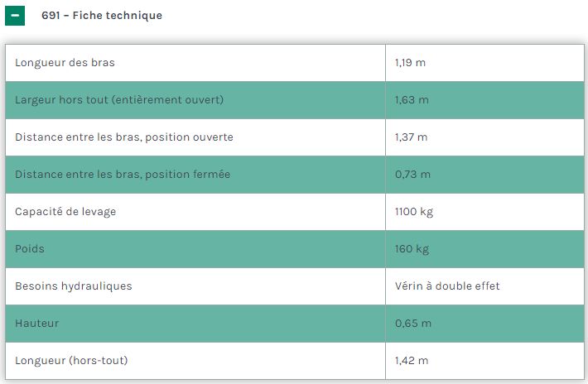This screenshot has width=588, height=384.
Task: Collapse the 691 Fiche technique section
Action: pos(15,16)
